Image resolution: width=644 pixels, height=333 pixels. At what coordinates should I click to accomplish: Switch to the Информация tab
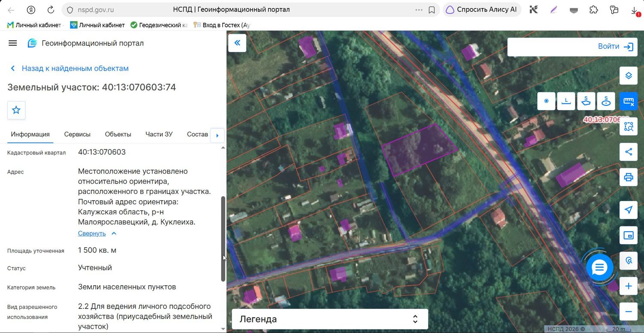click(30, 134)
